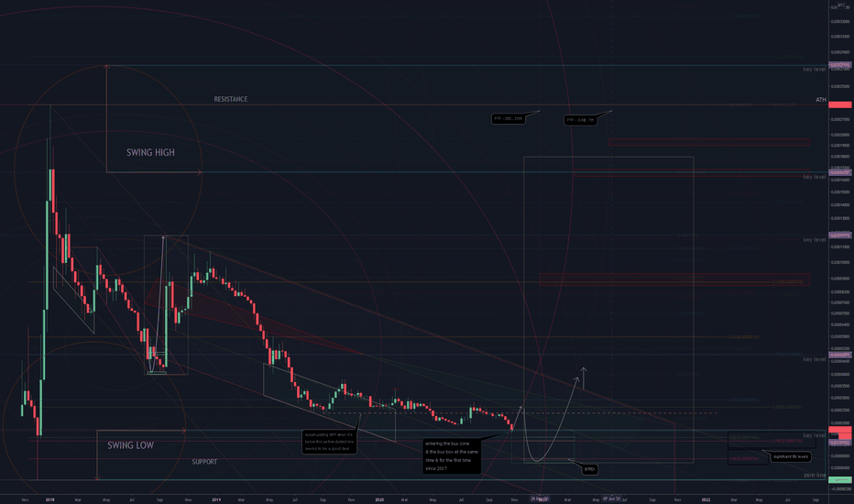The height and width of the screenshot is (504, 854).
Task: Click the 2022 year label on the time axis
Action: tap(706, 499)
